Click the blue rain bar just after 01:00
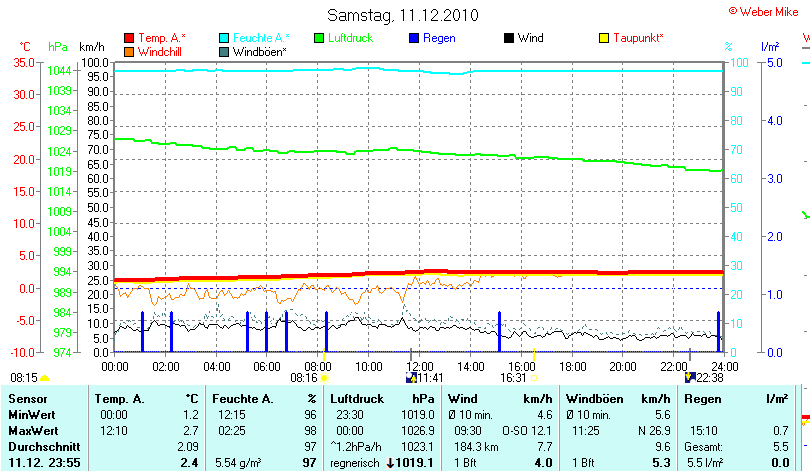Viewport: 810px width, 471px height. [143, 332]
